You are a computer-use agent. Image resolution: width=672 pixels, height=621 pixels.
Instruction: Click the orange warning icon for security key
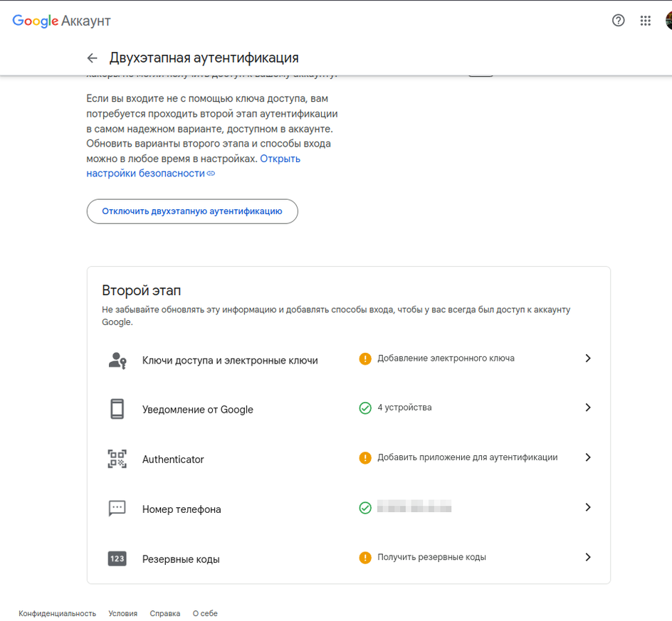click(365, 359)
